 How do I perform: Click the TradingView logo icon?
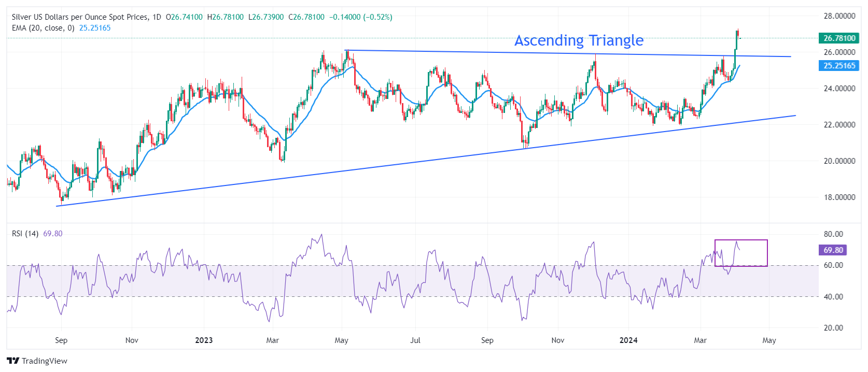(x=13, y=361)
